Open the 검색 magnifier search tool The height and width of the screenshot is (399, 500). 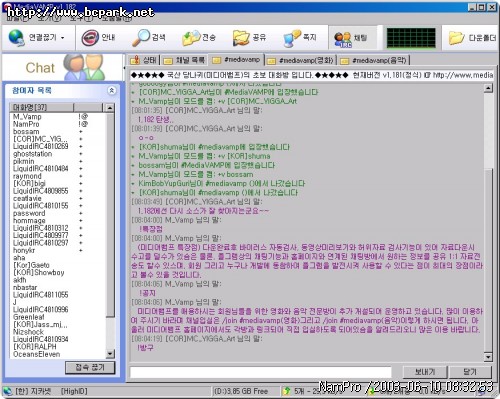click(141, 38)
